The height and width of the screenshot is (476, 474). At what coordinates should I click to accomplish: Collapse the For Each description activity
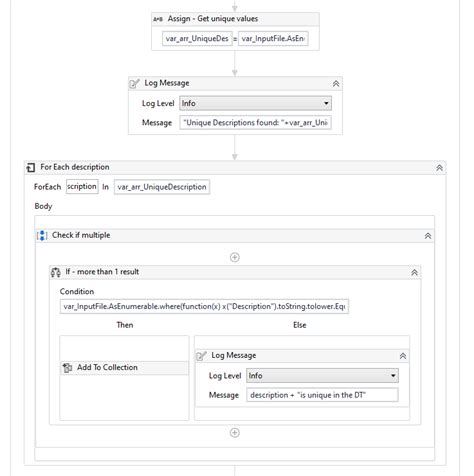[439, 168]
